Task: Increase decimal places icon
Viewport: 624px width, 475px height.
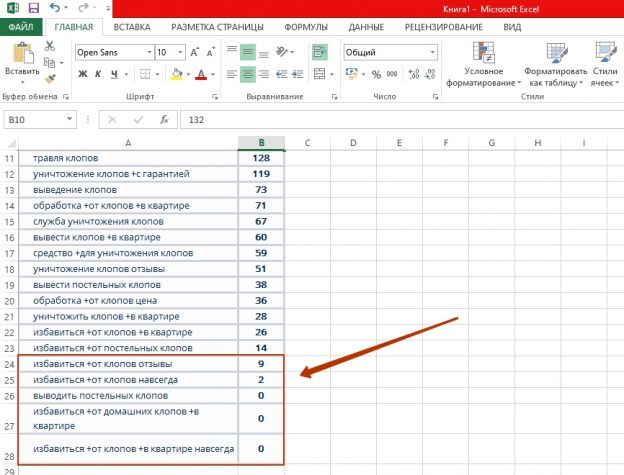Action: point(414,74)
